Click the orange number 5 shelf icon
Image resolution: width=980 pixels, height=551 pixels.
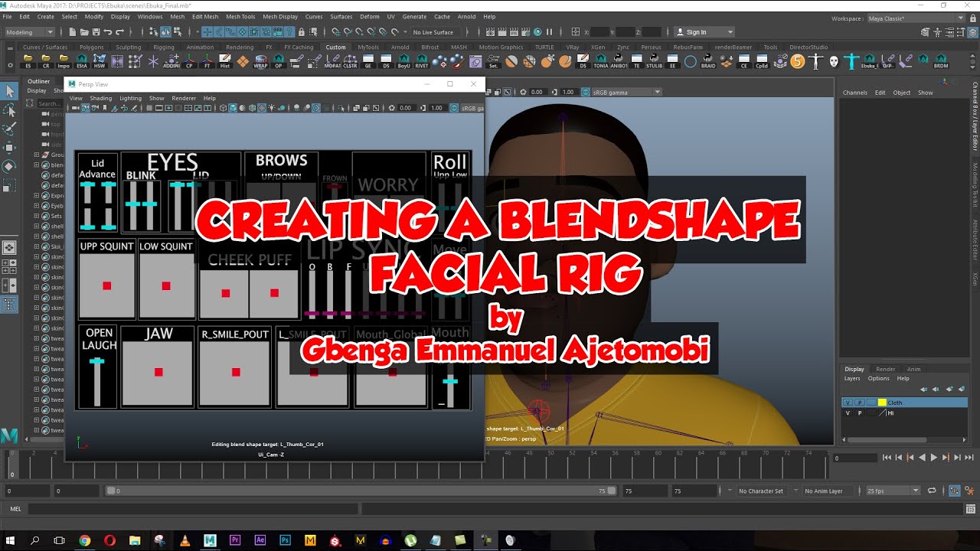click(798, 61)
